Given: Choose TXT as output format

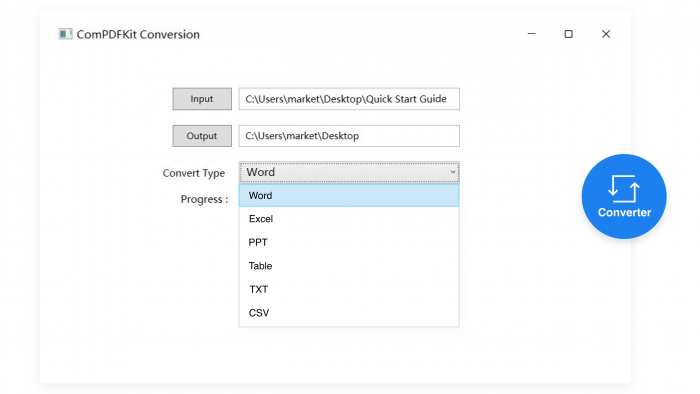Looking at the screenshot, I should click(349, 290).
